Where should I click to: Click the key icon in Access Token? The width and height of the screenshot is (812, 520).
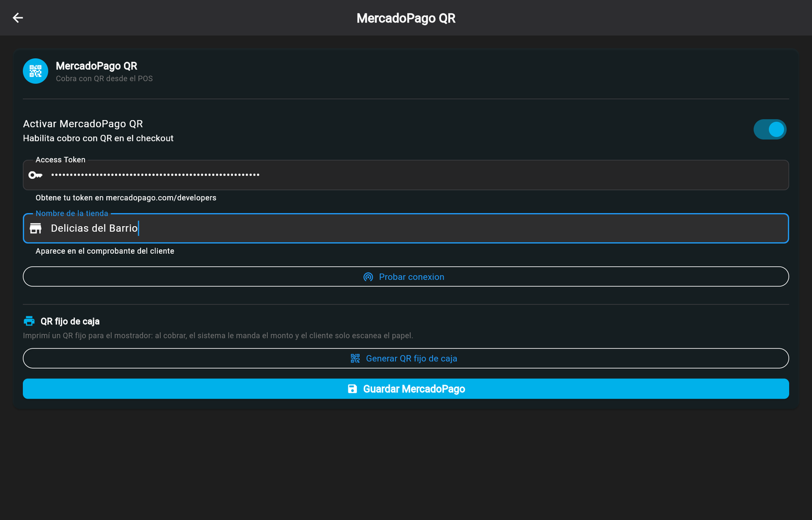(x=36, y=175)
